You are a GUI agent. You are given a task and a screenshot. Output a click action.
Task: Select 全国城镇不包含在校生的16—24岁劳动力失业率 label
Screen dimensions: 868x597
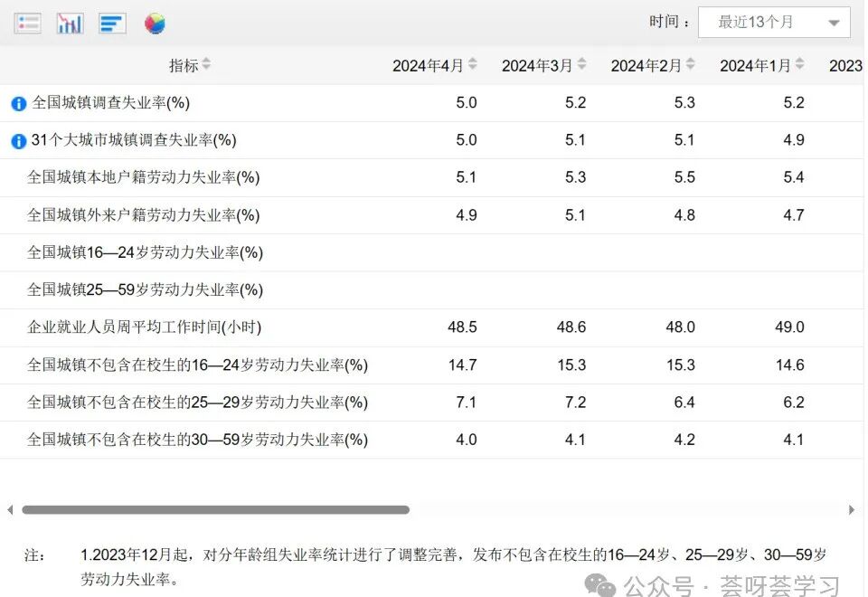point(198,365)
